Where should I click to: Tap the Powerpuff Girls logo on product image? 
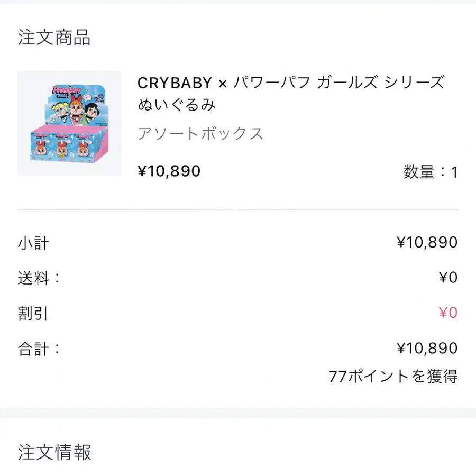[x=65, y=91]
